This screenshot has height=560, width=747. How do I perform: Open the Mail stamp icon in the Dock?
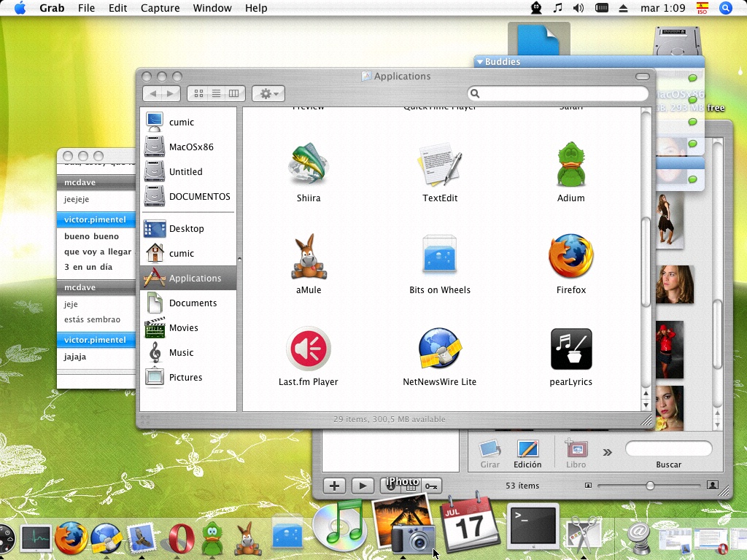click(x=141, y=539)
